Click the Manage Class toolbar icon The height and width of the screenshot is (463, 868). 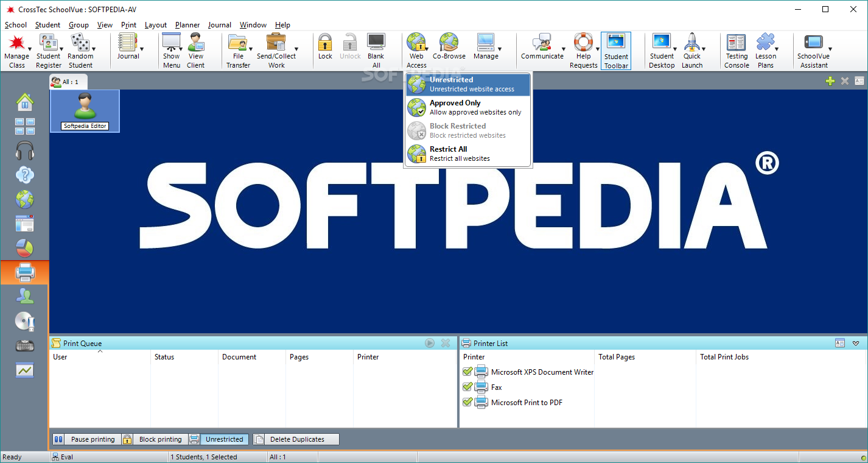[17, 43]
